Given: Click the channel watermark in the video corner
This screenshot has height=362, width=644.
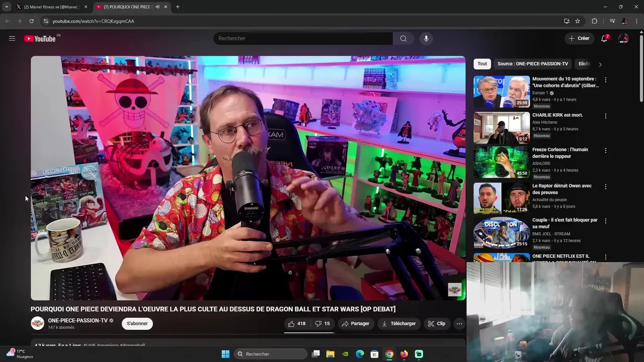Looking at the screenshot, I should (455, 290).
